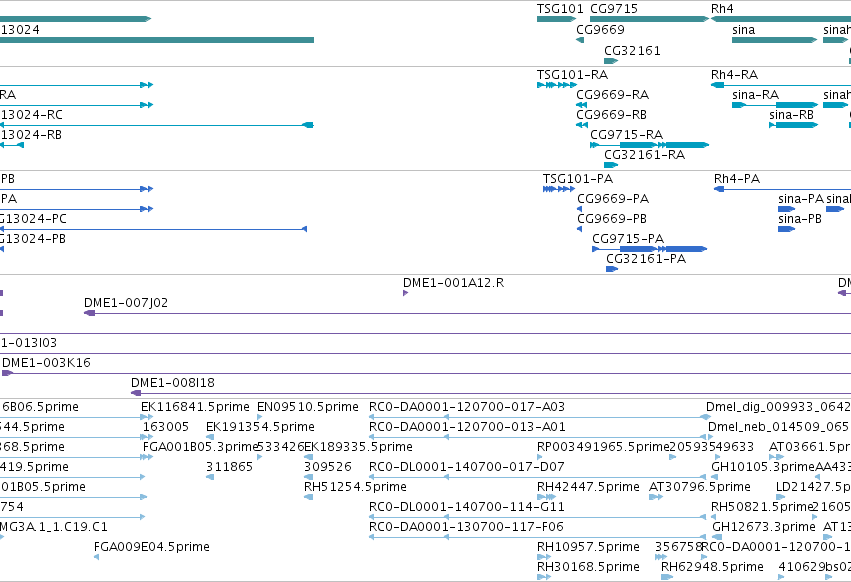Click the RH30168.5prime EST
The image size is (851, 582).
pyautogui.click(x=544, y=578)
